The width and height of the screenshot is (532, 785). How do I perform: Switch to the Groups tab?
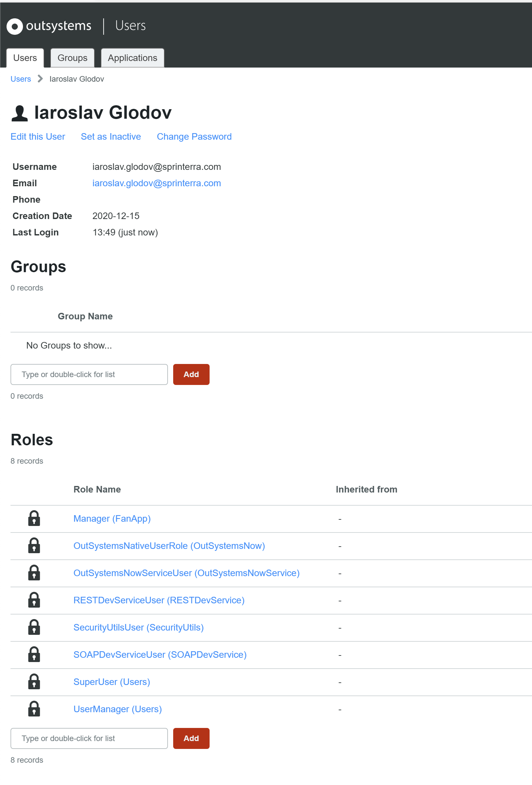[72, 58]
